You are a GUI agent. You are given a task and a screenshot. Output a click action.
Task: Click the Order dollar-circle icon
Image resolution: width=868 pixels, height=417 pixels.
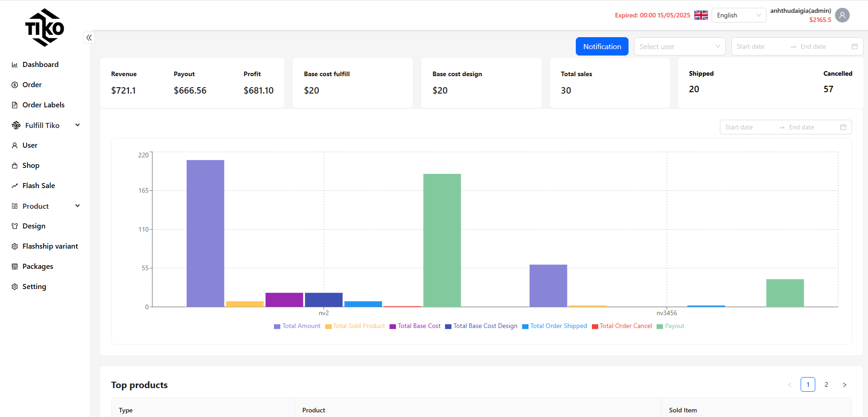pos(15,85)
